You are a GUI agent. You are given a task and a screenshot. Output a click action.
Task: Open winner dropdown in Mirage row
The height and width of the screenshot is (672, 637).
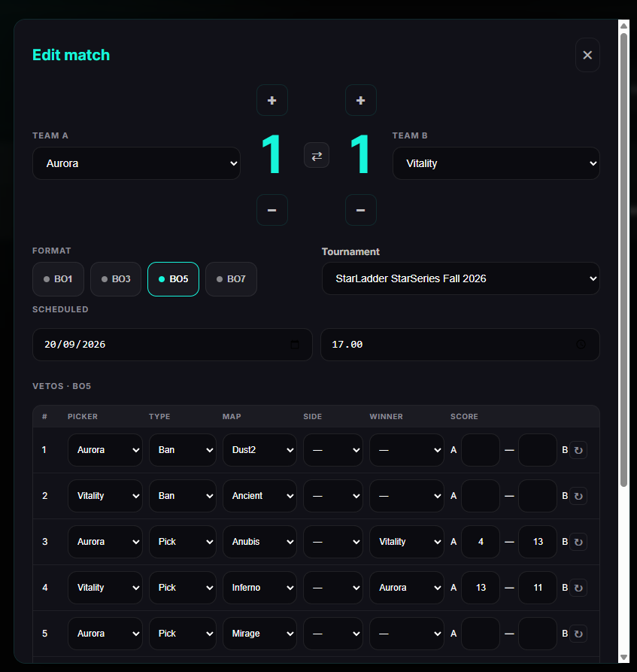coord(407,634)
